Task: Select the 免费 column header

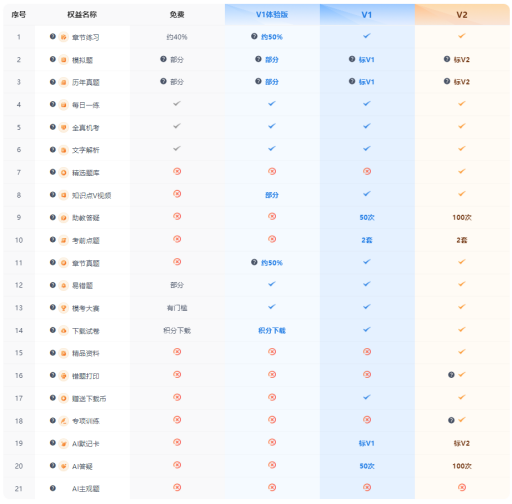Action: coord(177,15)
